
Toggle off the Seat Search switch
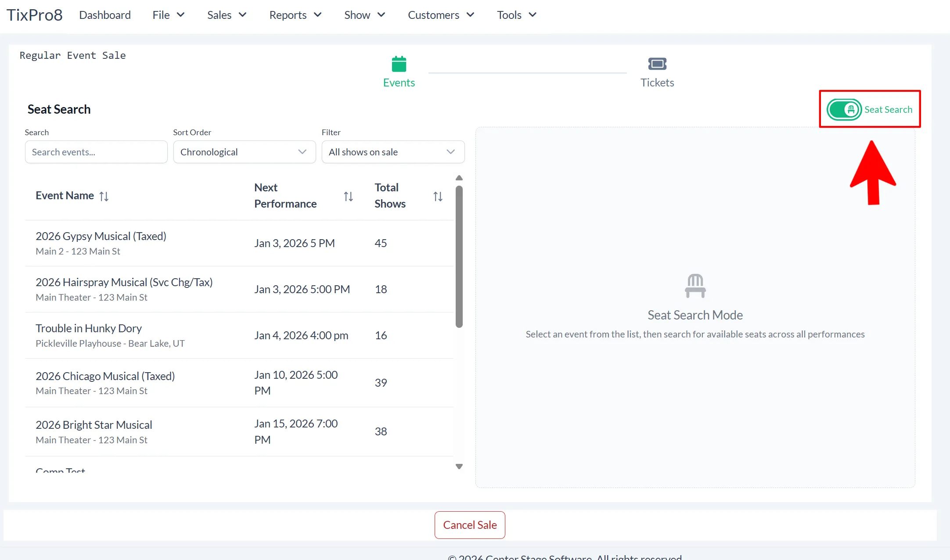tap(844, 109)
